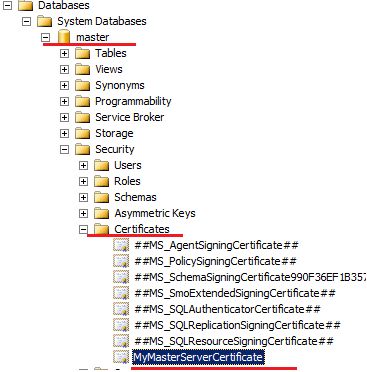367x372 pixels.
Task: Click the Security folder icon
Action: click(x=82, y=149)
